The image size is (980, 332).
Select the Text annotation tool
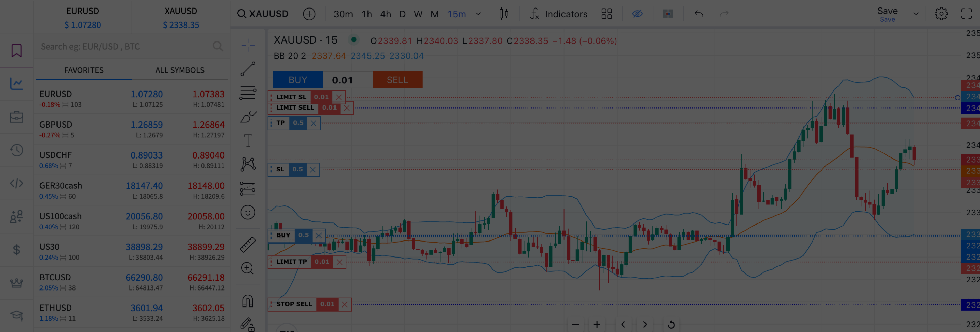point(248,141)
